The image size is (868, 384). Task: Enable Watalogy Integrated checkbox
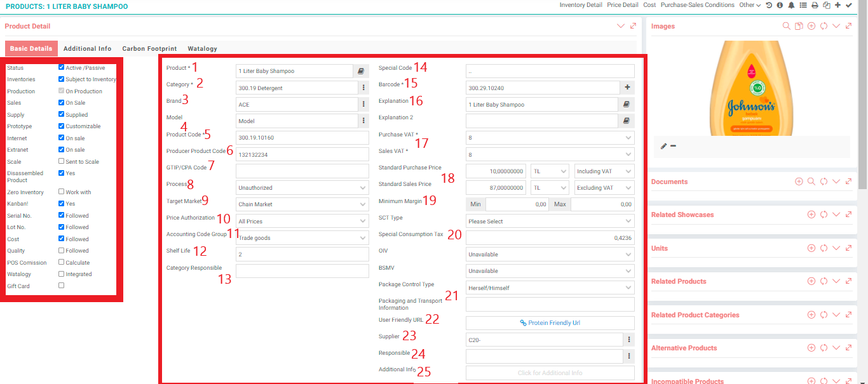coord(61,274)
